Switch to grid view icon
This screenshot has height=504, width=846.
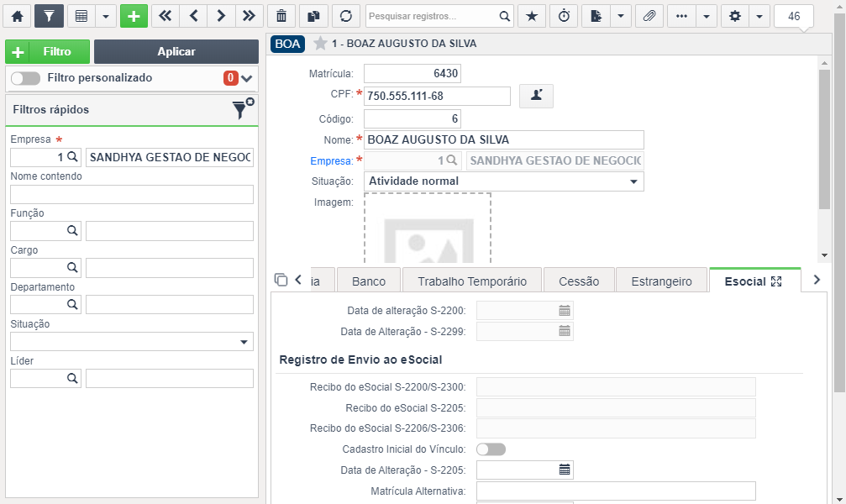click(81, 16)
